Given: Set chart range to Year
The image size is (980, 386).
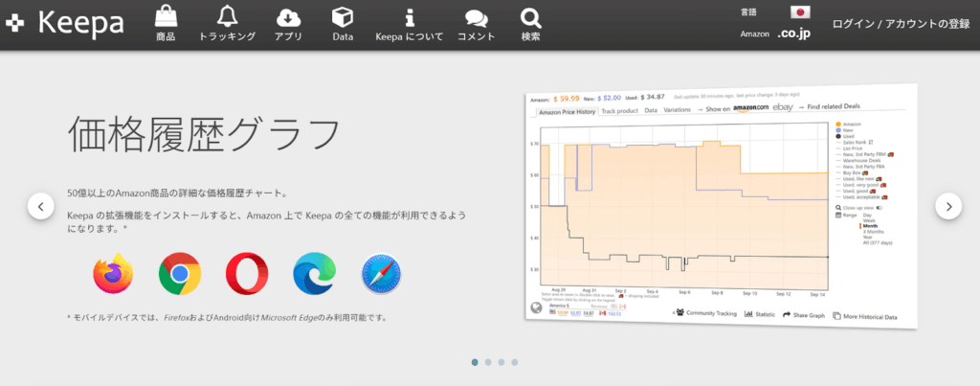Looking at the screenshot, I should tap(867, 238).
